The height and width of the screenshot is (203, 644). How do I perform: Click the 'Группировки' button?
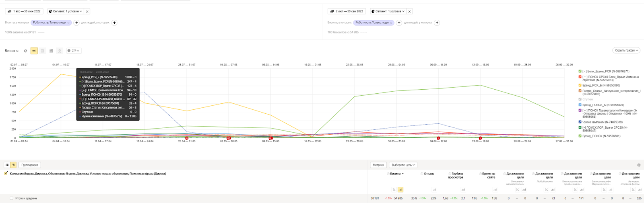pos(30,165)
